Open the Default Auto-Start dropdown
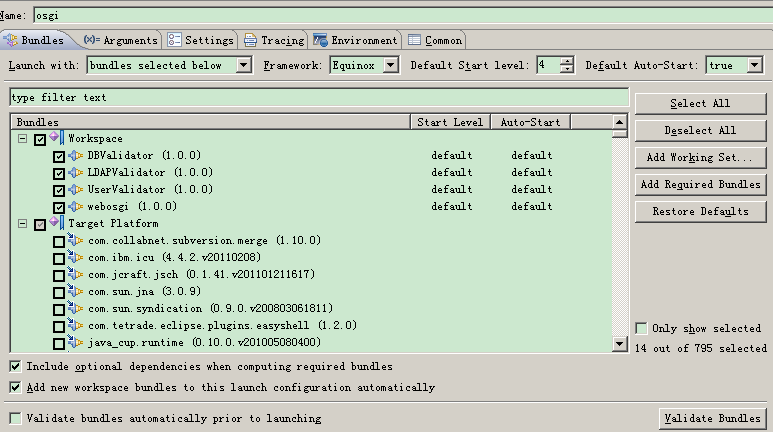 coord(754,65)
